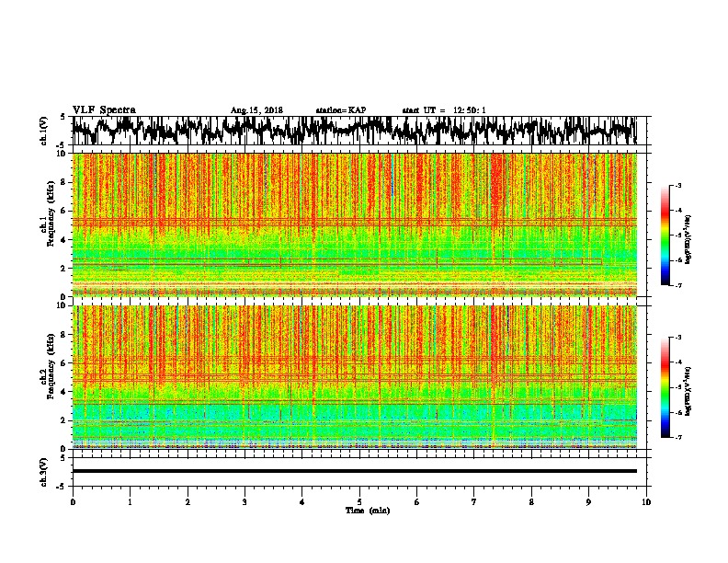
Task: Click the ch.2 spectrogram panel
Action: pos(355,377)
